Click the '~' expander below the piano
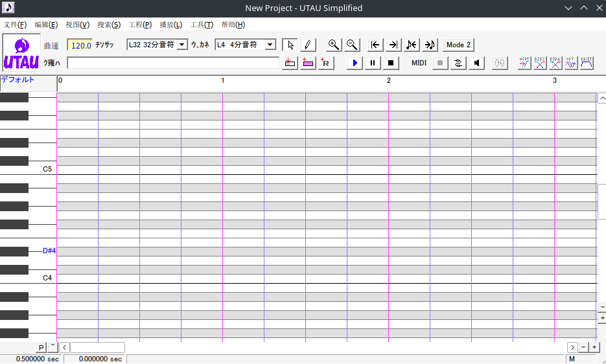Viewport: 606px width, 364px height. (x=52, y=347)
